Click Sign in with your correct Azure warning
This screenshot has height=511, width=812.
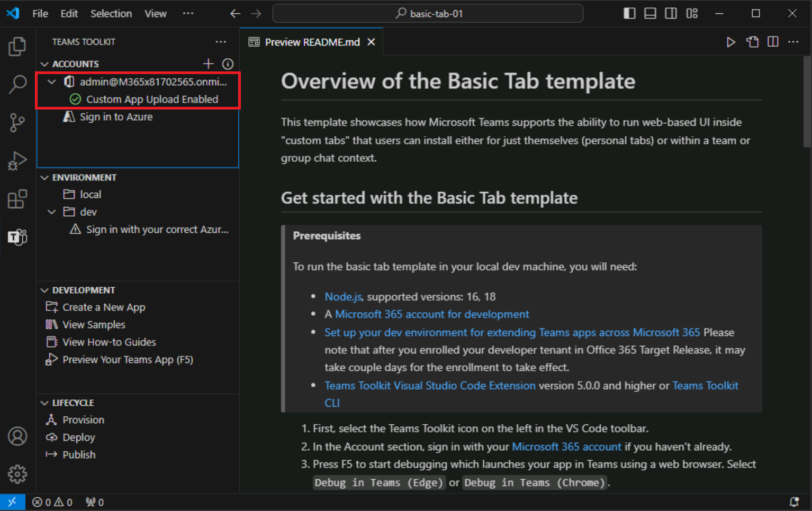[x=157, y=230]
